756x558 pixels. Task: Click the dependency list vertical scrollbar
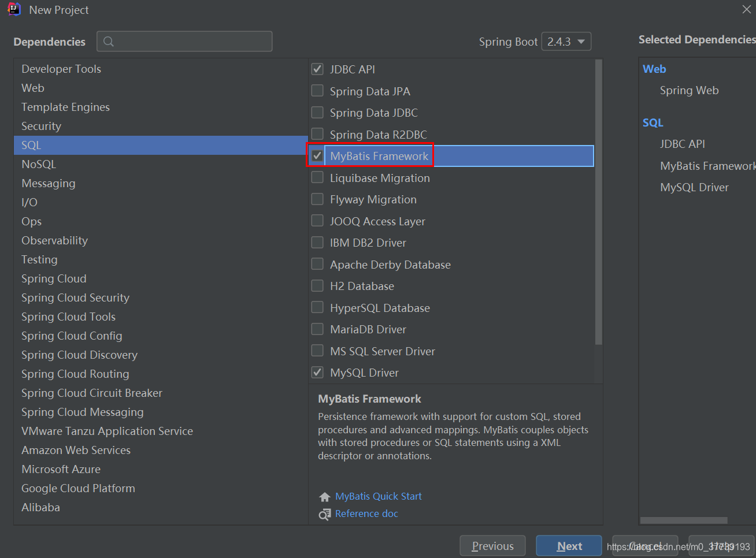tap(598, 202)
